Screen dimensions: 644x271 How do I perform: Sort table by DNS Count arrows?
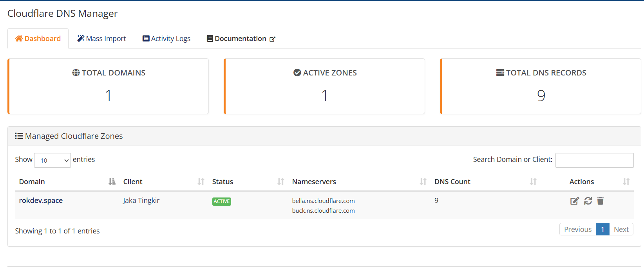pyautogui.click(x=533, y=181)
